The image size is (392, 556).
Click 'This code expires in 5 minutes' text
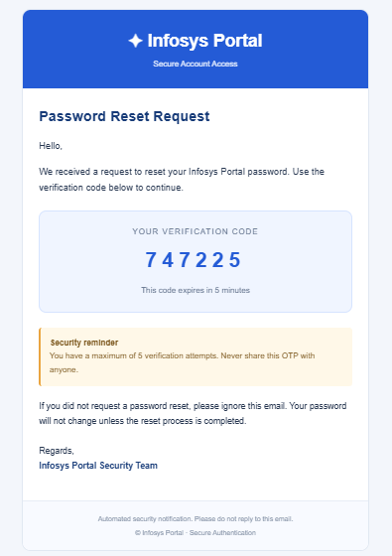pos(196,290)
